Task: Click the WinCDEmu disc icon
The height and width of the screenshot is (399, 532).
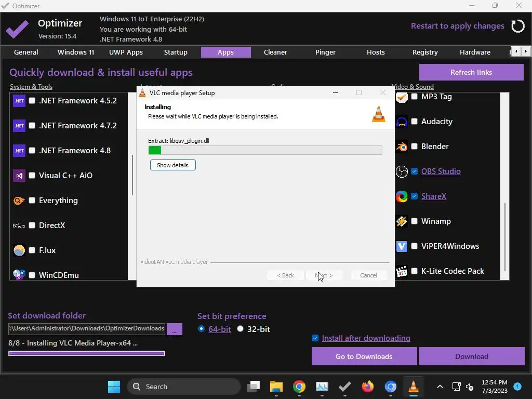Action: (19, 274)
